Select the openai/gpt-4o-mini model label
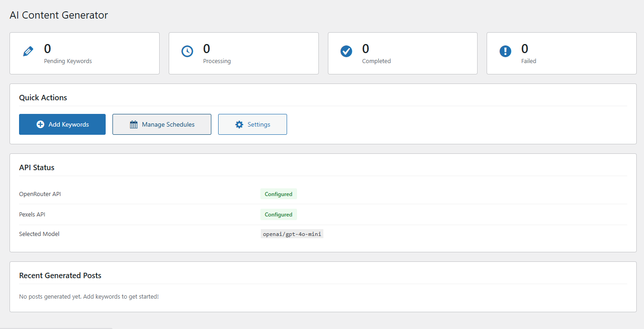 pos(292,234)
